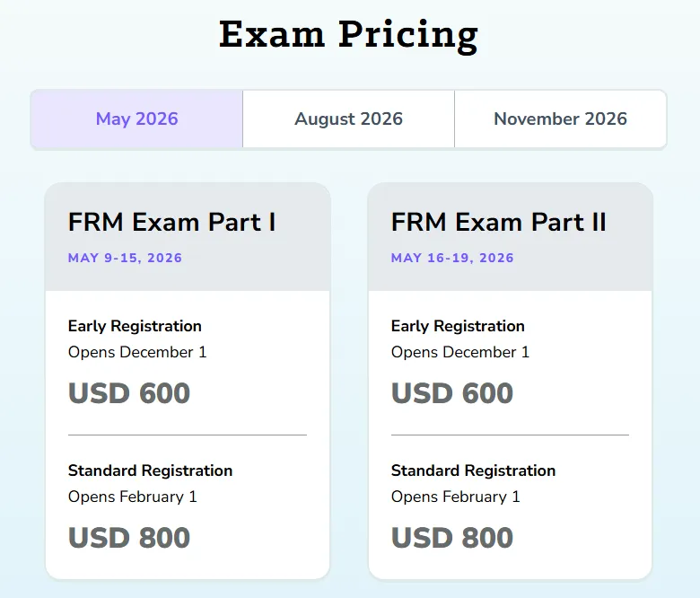Click Part I Opens December 1 text
This screenshot has width=700, height=598.
tap(137, 352)
